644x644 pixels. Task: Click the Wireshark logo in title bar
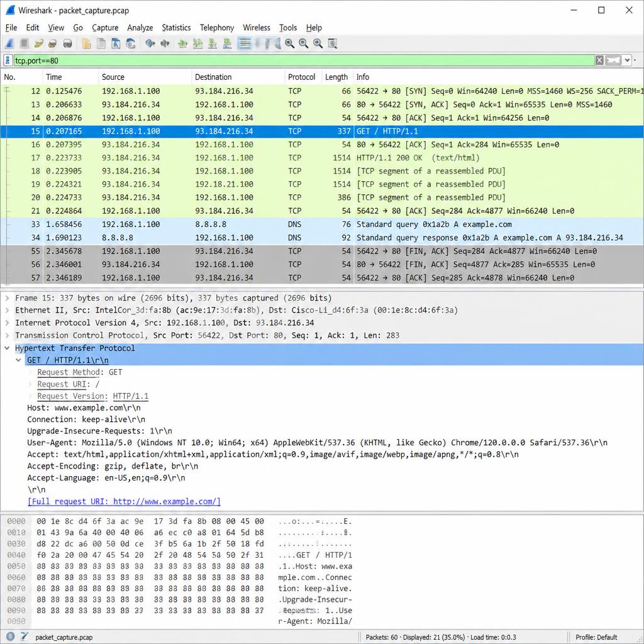click(x=10, y=10)
